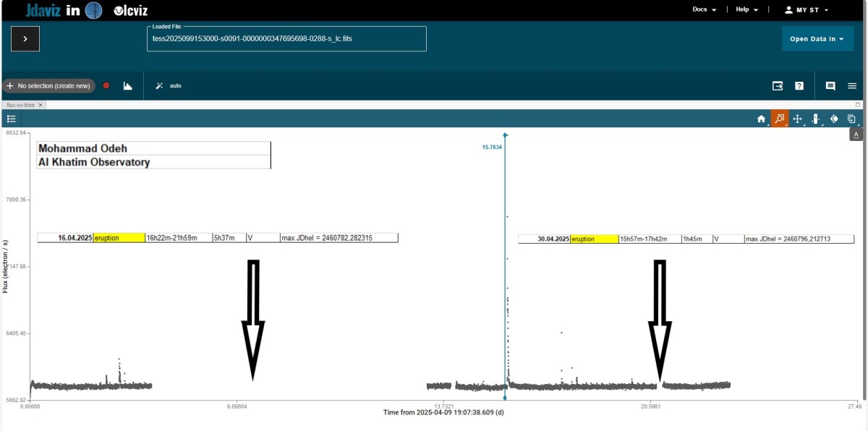The image size is (868, 431).
Task: Expand the Open Data In dropdown
Action: 817,39
